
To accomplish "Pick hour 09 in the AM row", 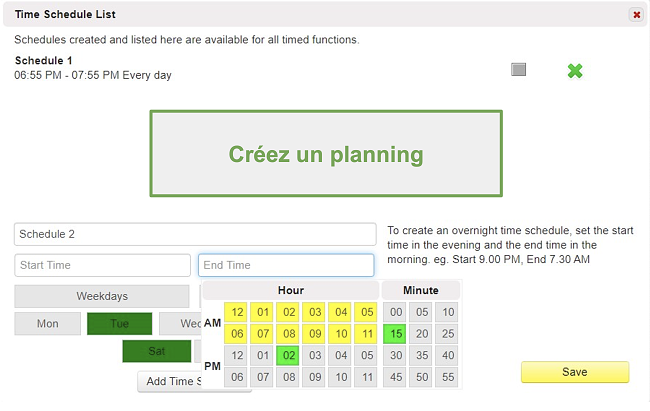I will point(315,333).
